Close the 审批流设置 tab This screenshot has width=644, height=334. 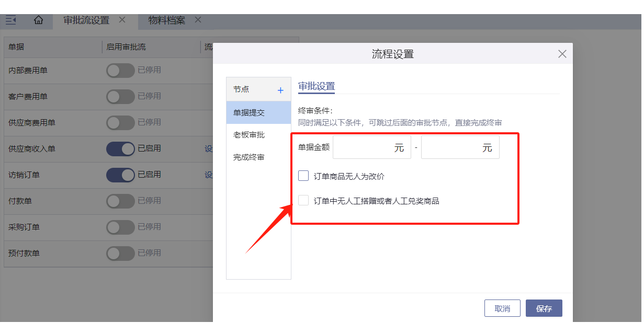(x=122, y=20)
